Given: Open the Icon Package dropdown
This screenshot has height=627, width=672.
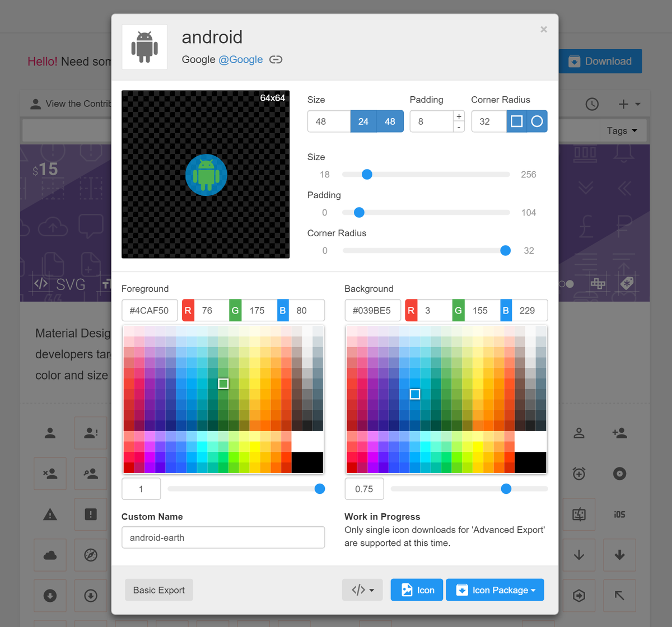Looking at the screenshot, I should coord(495,590).
